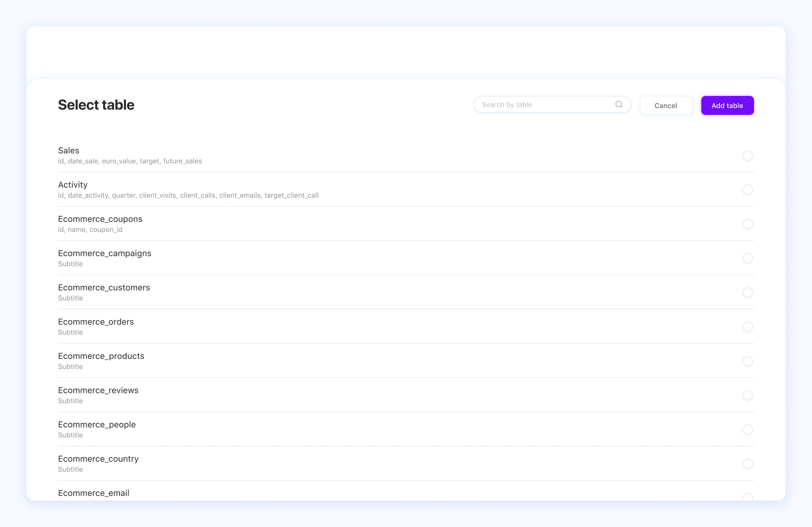Screen dimensions: 812x527
Task: Open the Ecommerce_orders list entry
Action: point(96,322)
